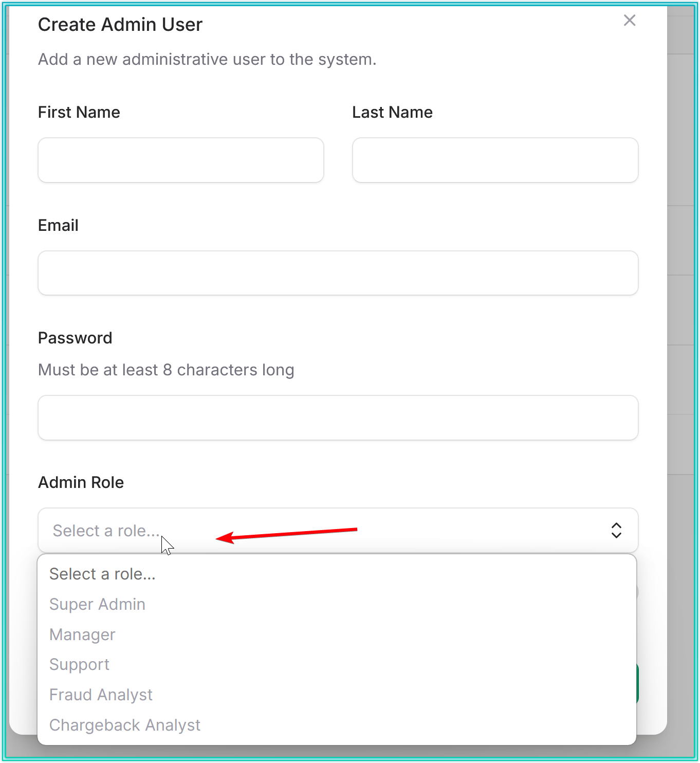Click the Admin Role label

tap(81, 482)
